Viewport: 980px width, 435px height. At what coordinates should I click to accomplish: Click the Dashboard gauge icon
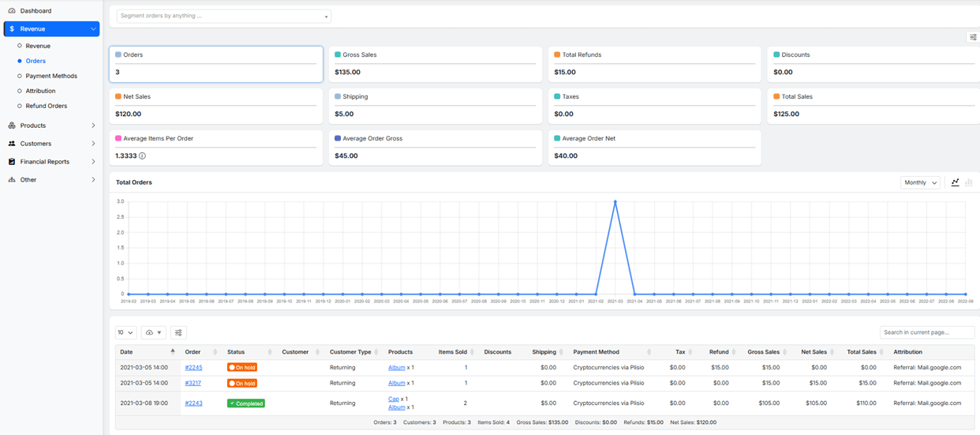pos(12,11)
